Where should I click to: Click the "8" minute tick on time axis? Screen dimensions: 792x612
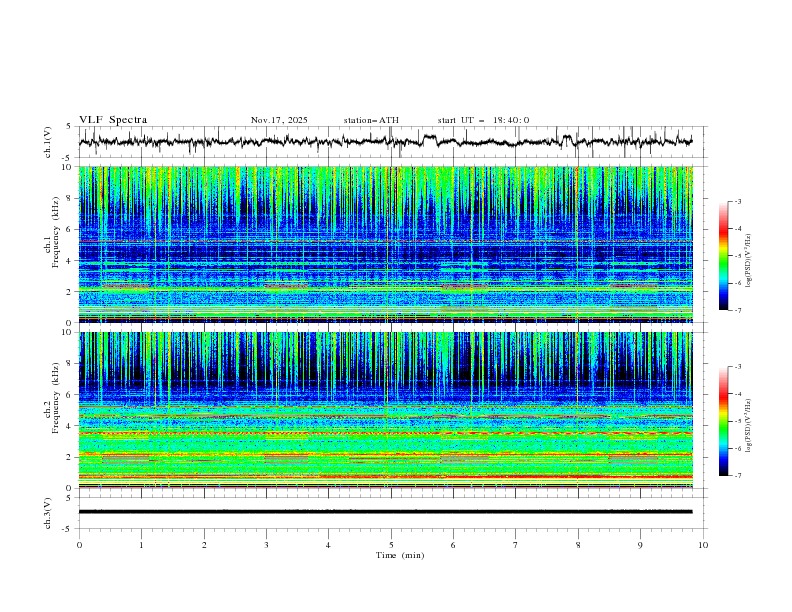(x=578, y=545)
